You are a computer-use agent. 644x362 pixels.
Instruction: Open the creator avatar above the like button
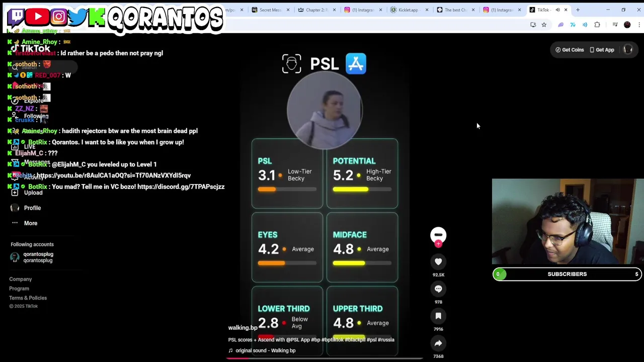coord(438,235)
